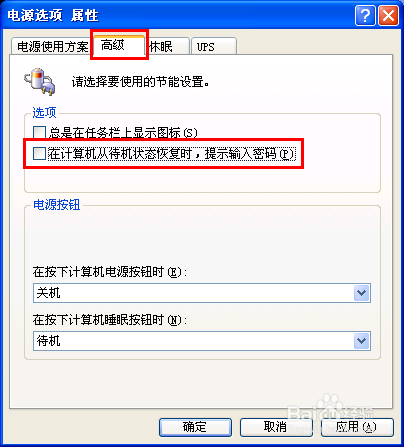Switch to the 电源使用方案 tab
Screen dimensions: 404x447
click(x=52, y=47)
